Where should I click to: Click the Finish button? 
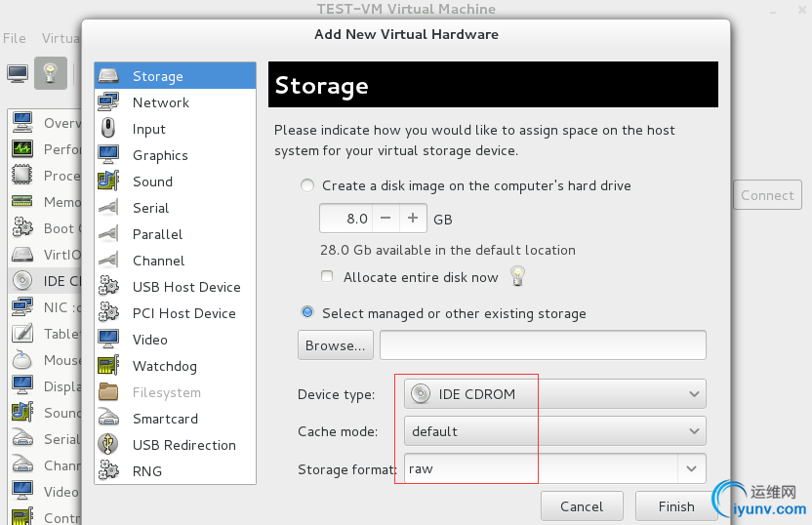(x=675, y=506)
